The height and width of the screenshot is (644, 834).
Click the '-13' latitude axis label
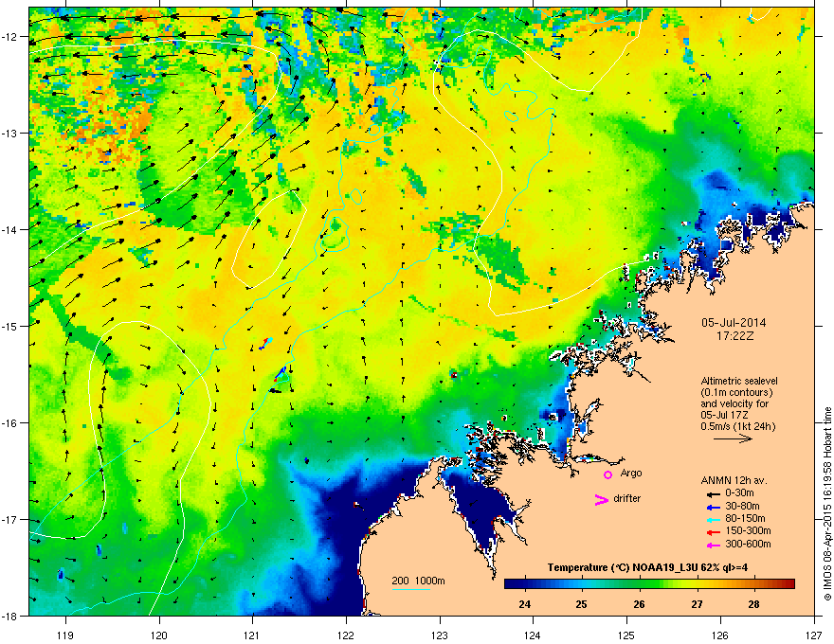click(9, 133)
